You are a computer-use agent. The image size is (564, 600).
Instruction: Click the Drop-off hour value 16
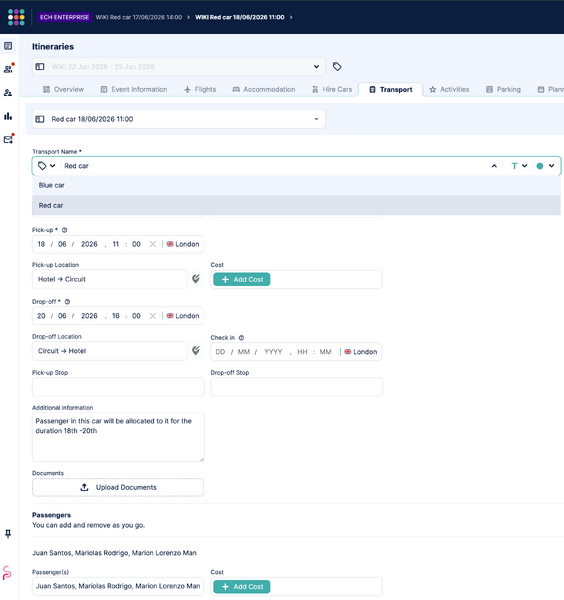tap(116, 316)
